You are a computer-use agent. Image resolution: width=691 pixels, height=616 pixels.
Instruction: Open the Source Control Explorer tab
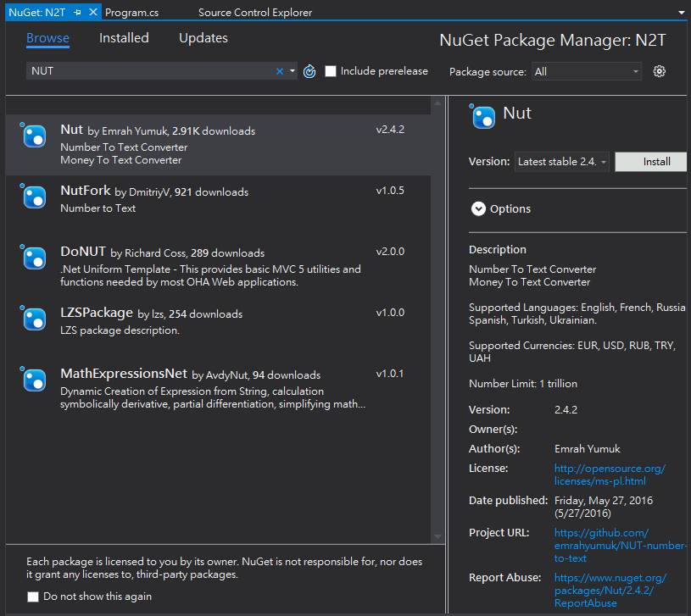[255, 13]
